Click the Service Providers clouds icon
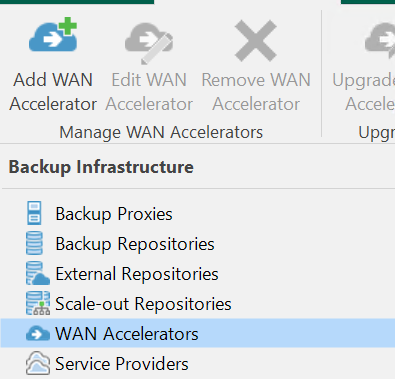395x379 pixels. pos(38,363)
